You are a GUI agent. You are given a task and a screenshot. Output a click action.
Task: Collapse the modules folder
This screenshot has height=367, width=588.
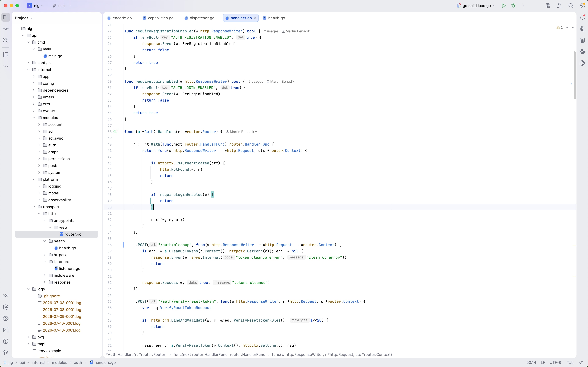(x=34, y=118)
